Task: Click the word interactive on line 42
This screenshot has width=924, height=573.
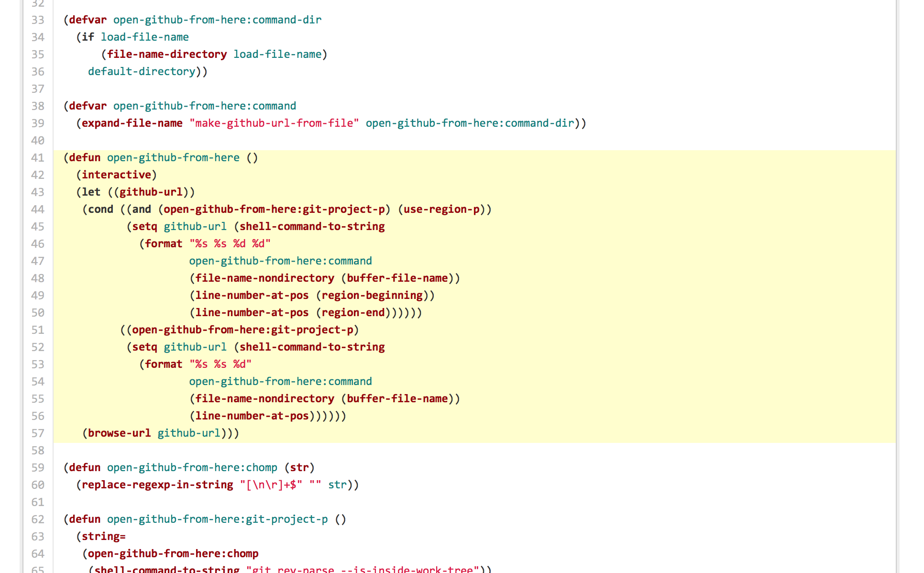Action: coord(116,175)
